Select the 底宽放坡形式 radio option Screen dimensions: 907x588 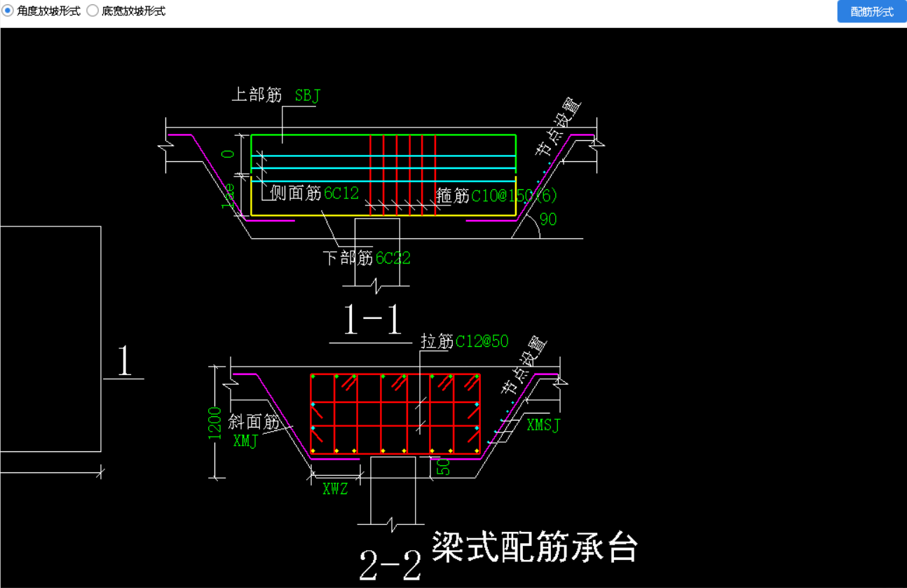[x=126, y=11]
